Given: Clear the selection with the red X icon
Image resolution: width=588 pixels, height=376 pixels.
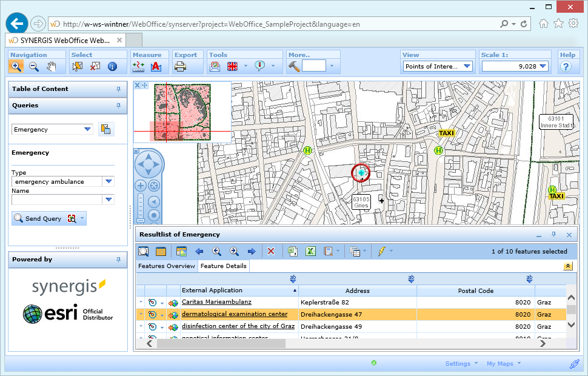Looking at the screenshot, I should (x=270, y=250).
